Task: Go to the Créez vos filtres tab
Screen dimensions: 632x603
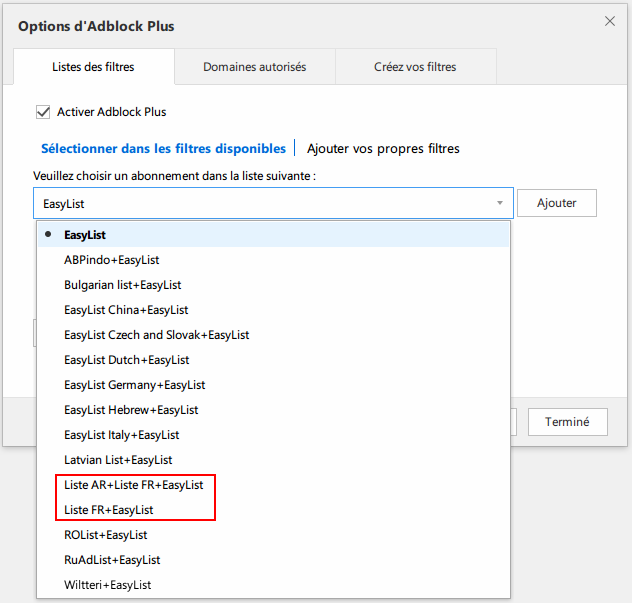Action: pyautogui.click(x=415, y=67)
